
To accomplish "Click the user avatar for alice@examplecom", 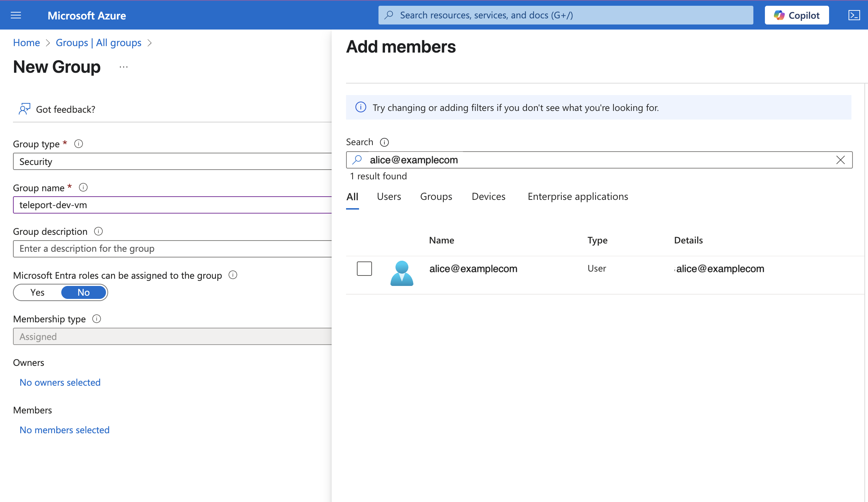I will 402,273.
